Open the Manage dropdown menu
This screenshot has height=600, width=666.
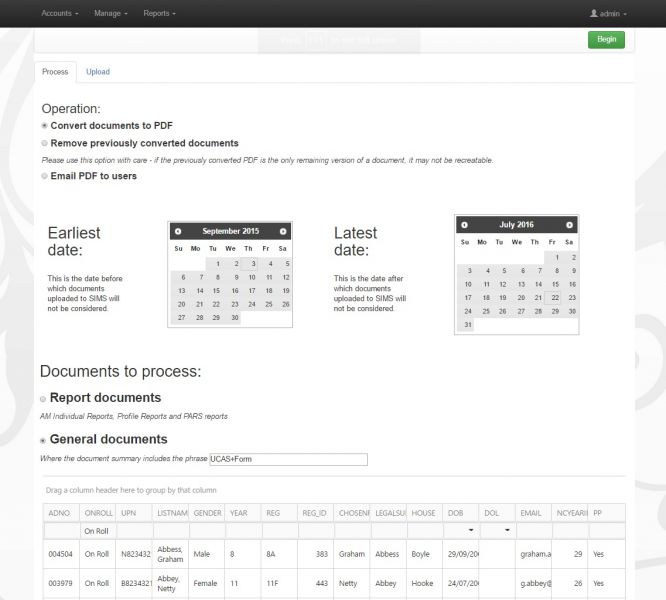pyautogui.click(x=111, y=14)
